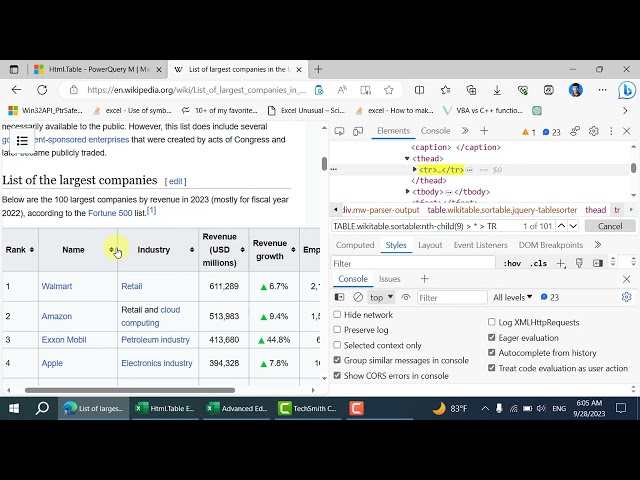The height and width of the screenshot is (480, 640).
Task: Reload the Wikipedia page
Action: point(42,90)
